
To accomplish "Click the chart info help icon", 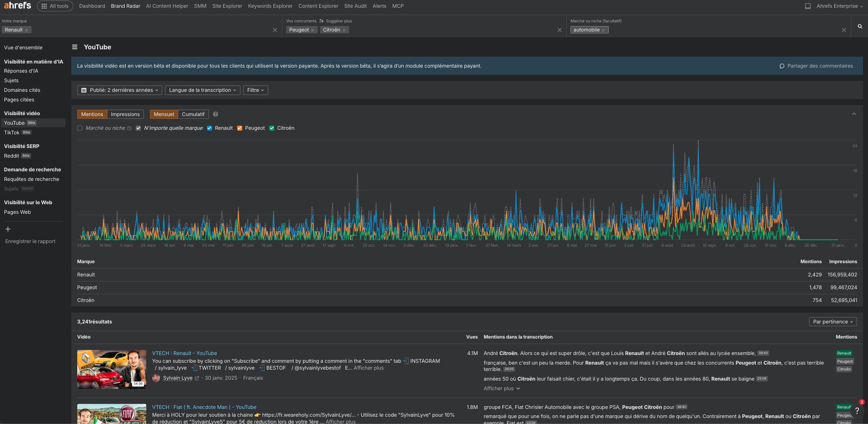I will (x=216, y=114).
